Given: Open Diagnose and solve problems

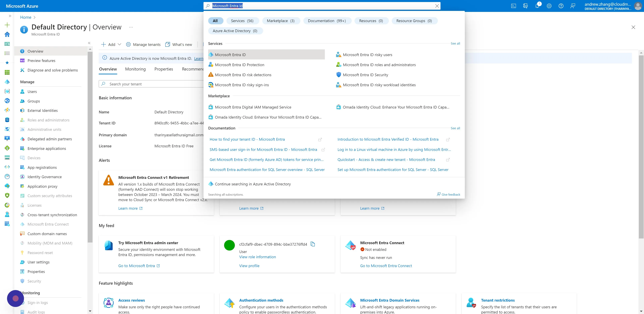Looking at the screenshot, I should tap(51, 70).
